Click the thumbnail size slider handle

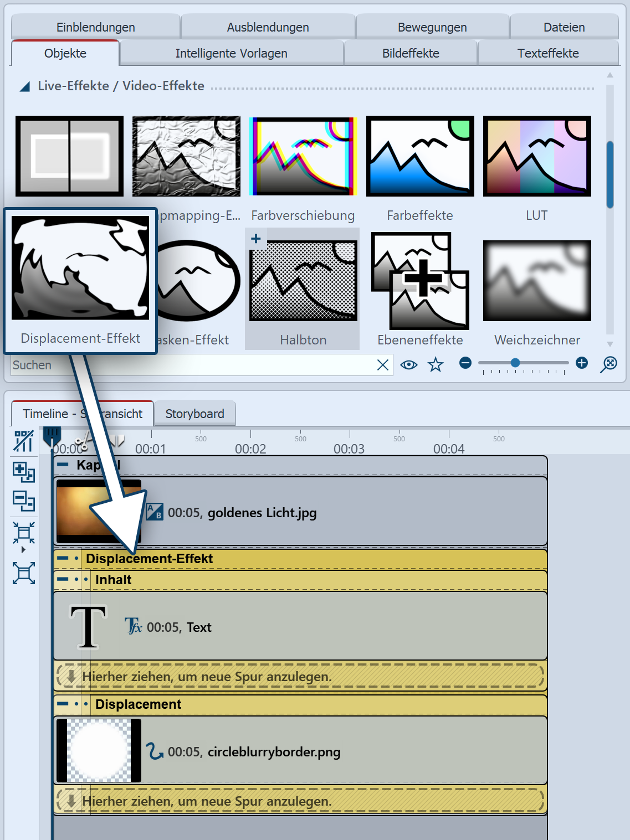pos(515,363)
